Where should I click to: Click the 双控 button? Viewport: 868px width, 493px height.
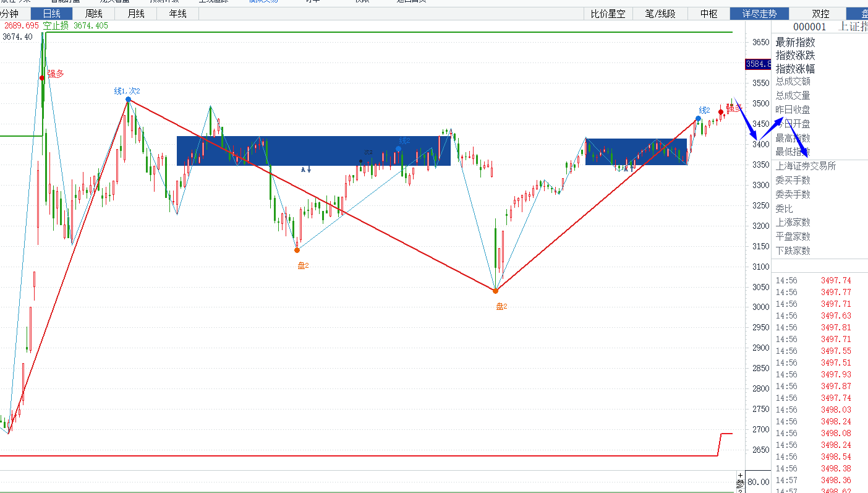820,14
